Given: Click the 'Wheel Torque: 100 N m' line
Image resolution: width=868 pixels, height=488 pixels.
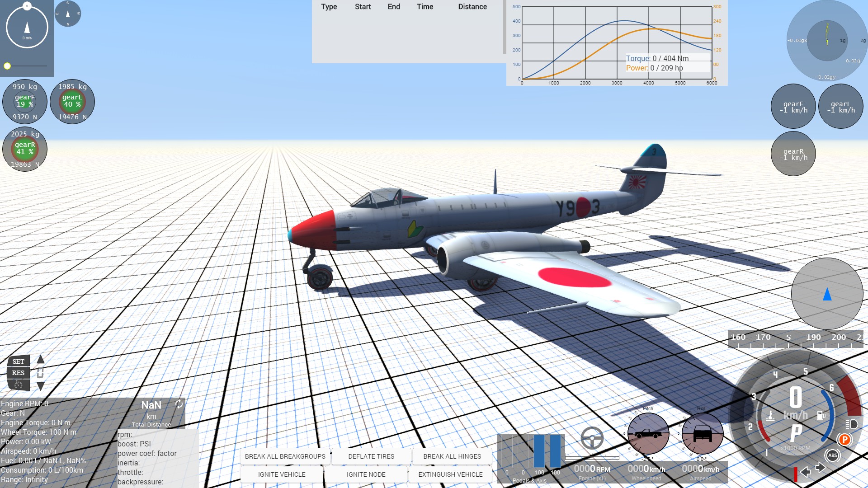Looking at the screenshot, I should pos(39,432).
